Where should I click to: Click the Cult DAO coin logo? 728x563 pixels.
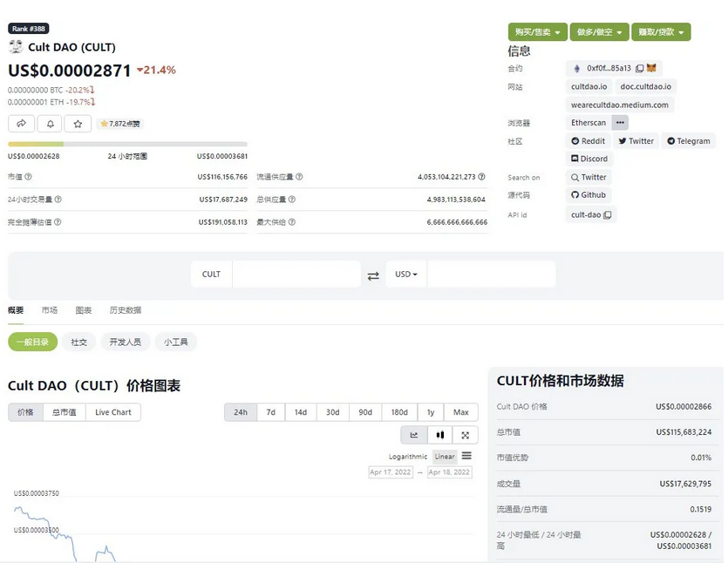pyautogui.click(x=16, y=46)
